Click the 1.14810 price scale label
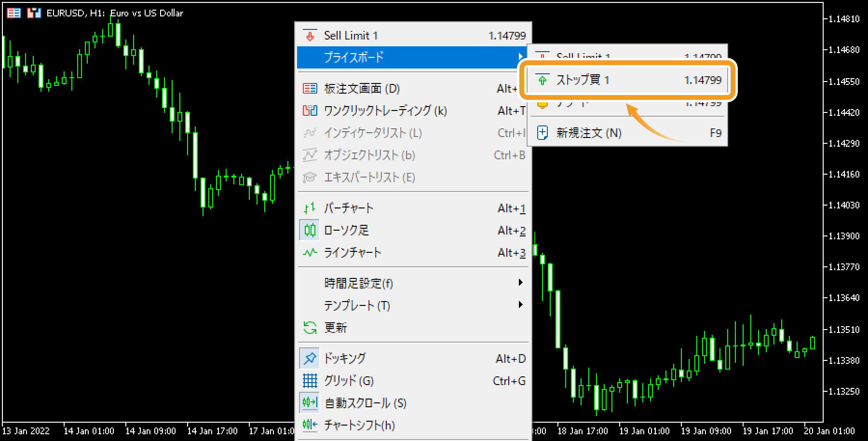This screenshot has height=441, width=868. 844,19
